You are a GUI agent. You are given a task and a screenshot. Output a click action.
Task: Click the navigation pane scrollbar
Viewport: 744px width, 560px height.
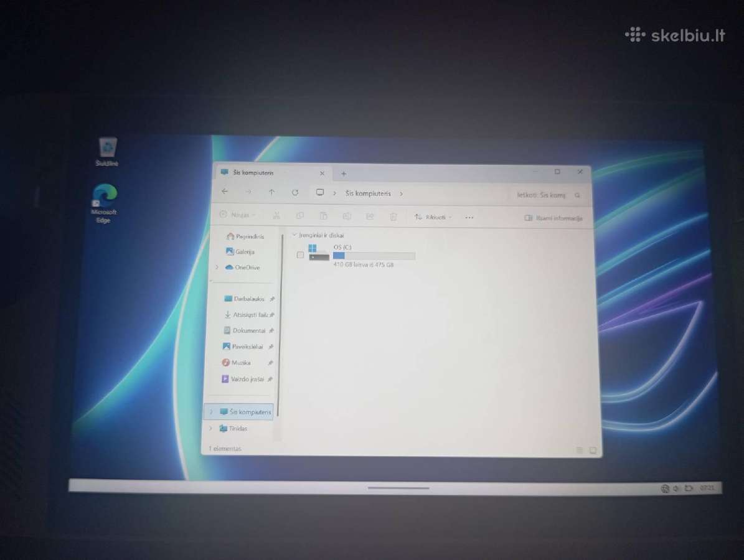click(x=279, y=327)
